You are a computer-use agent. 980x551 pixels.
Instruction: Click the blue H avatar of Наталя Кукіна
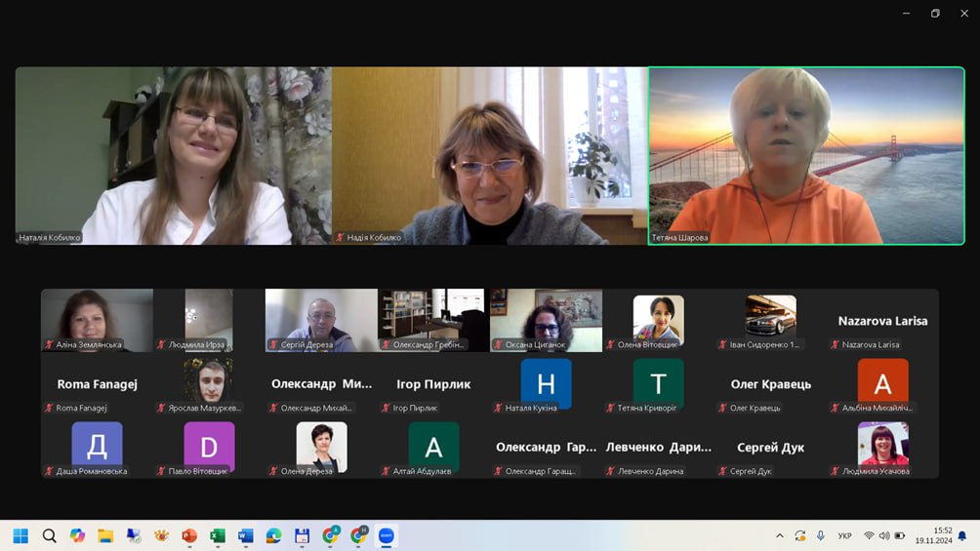coord(547,383)
